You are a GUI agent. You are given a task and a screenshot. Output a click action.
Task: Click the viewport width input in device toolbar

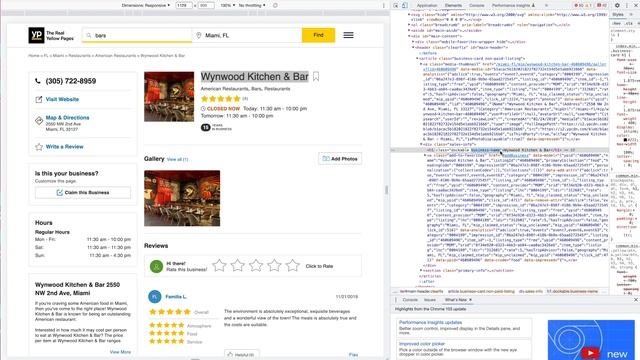[184, 5]
